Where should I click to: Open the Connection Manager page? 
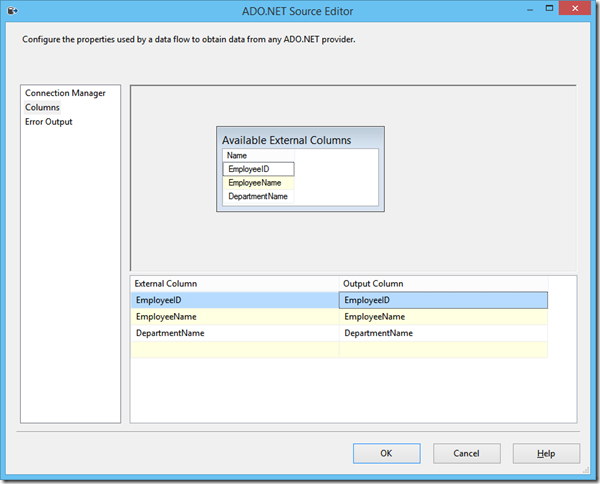click(65, 93)
